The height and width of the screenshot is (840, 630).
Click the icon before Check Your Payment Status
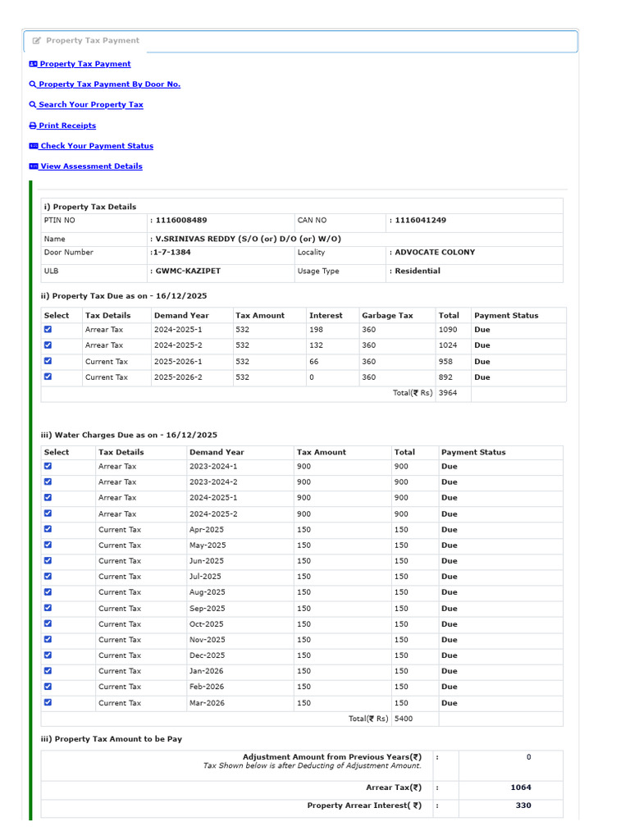pyautogui.click(x=34, y=146)
